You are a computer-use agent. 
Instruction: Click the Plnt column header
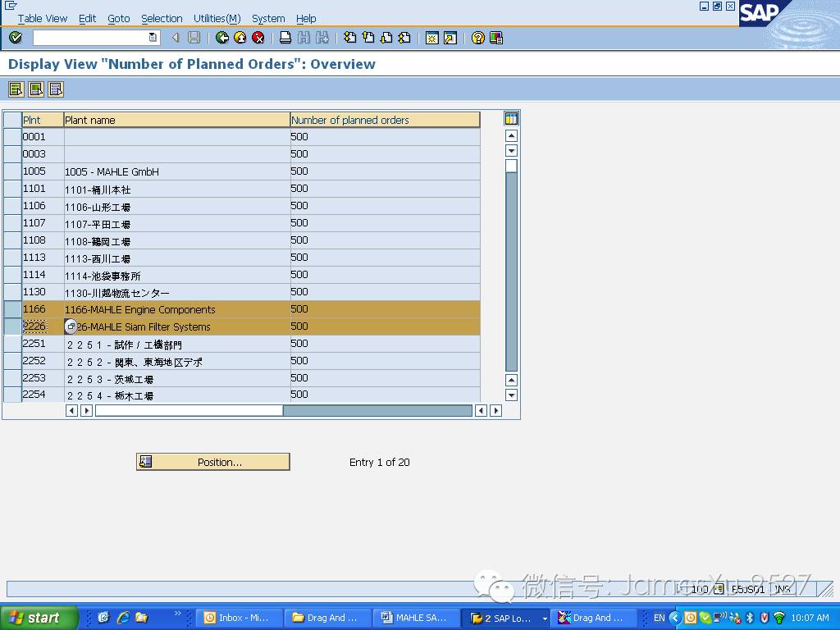point(43,120)
